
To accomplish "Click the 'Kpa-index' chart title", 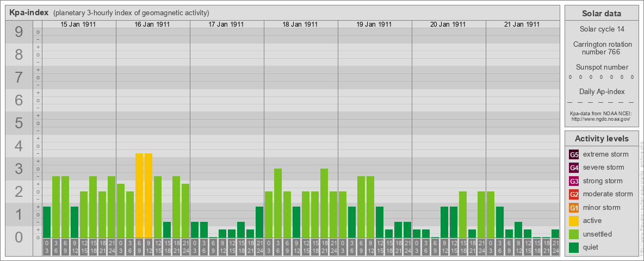I will click(x=29, y=13).
